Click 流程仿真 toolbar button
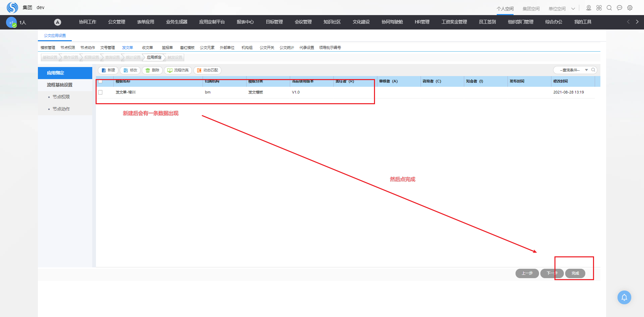Screen dimensions: 644x317 click(178, 70)
